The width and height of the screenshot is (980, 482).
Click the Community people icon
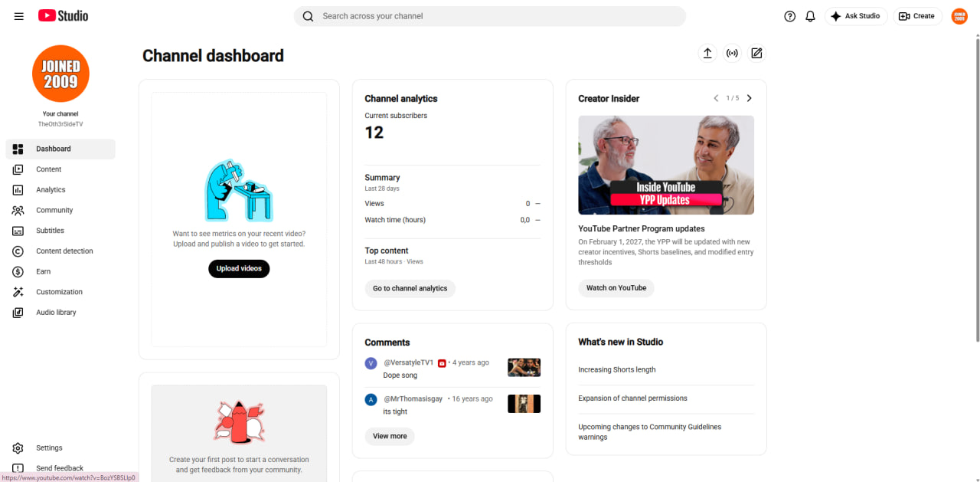(x=18, y=210)
